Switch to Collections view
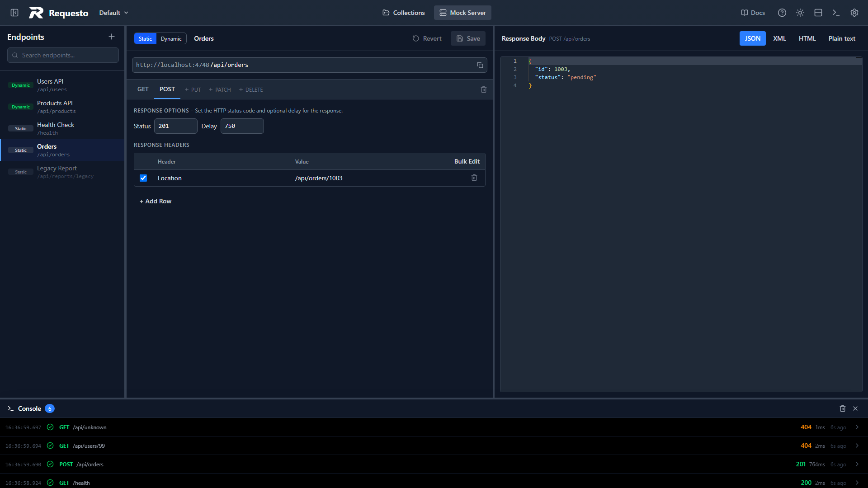This screenshot has height=488, width=868. click(404, 13)
